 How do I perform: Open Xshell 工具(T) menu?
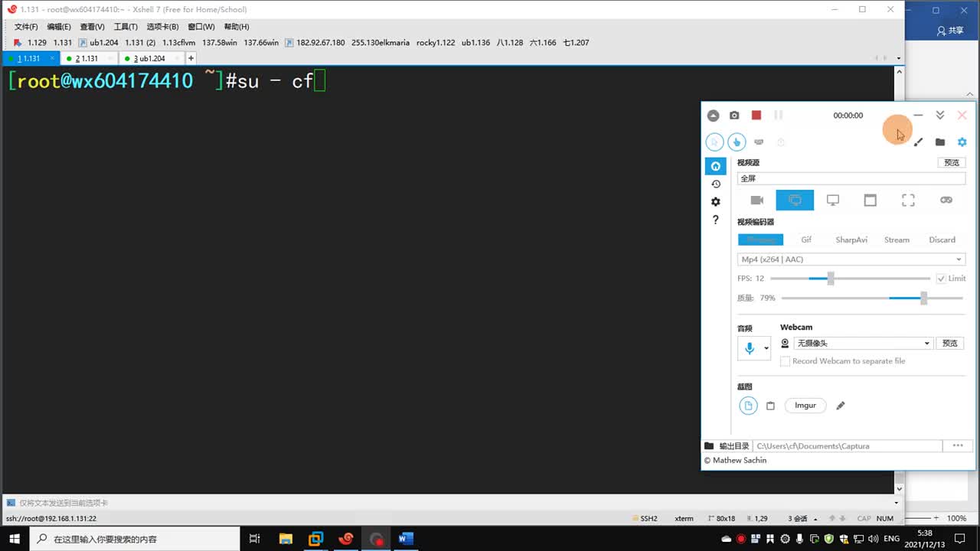click(126, 27)
